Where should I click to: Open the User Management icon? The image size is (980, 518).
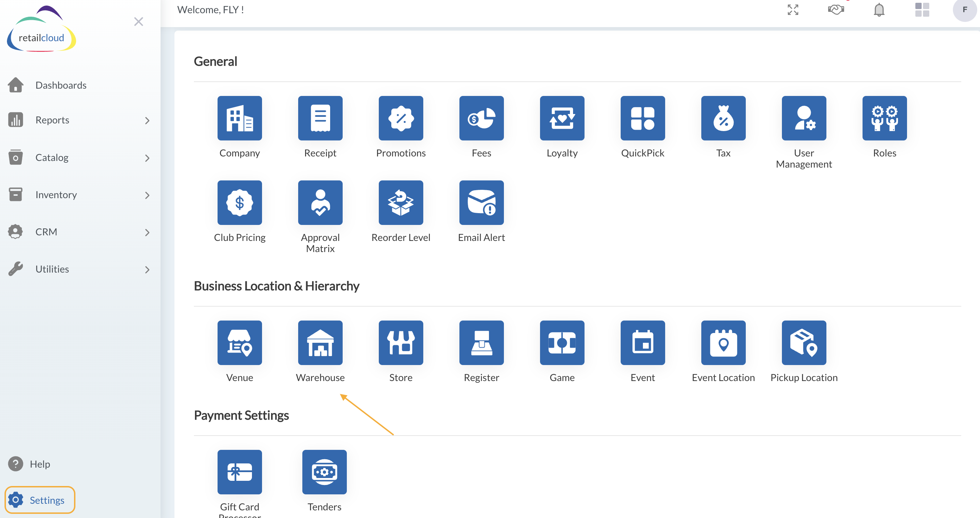(x=804, y=118)
